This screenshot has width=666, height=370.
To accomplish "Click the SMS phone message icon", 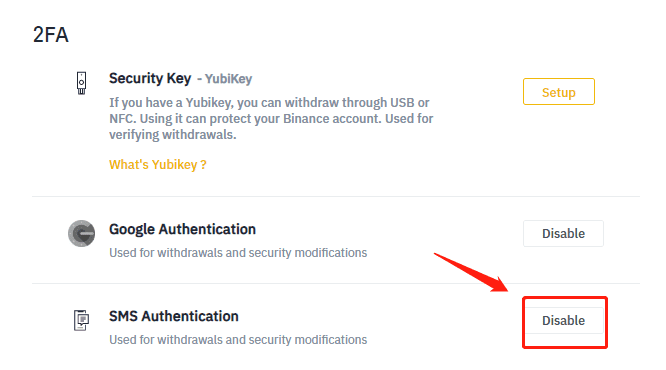I will point(82,320).
